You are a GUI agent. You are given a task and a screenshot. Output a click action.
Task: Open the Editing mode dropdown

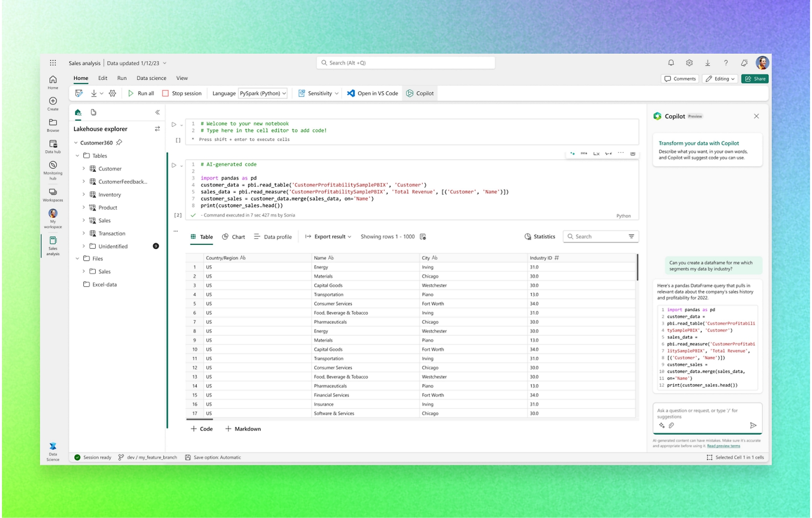(x=720, y=79)
